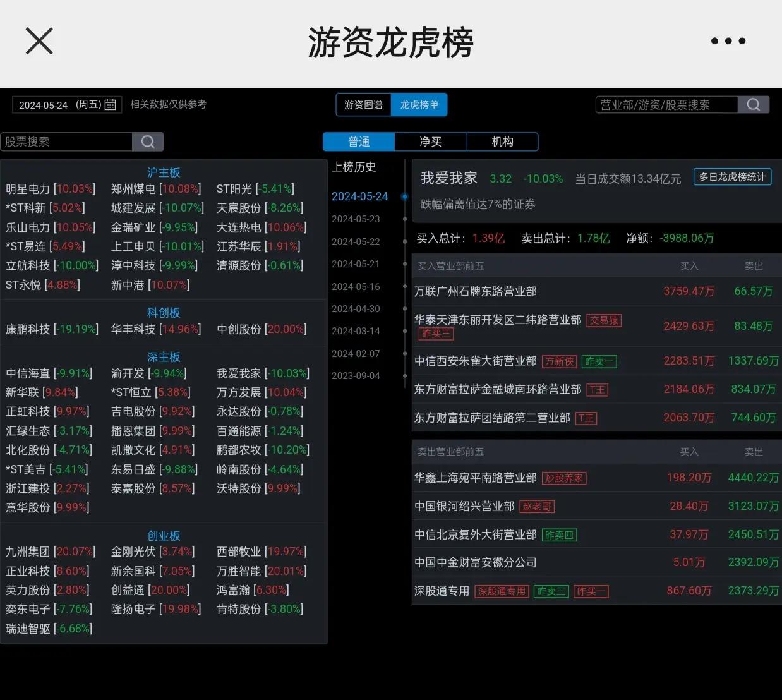The image size is (782, 700).
Task: Open stock 中创股份 [20.00%]
Action: (262, 329)
